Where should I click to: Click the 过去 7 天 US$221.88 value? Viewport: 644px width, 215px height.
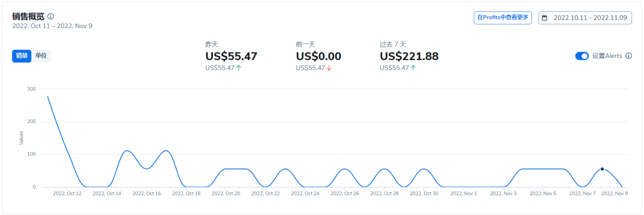pyautogui.click(x=409, y=56)
